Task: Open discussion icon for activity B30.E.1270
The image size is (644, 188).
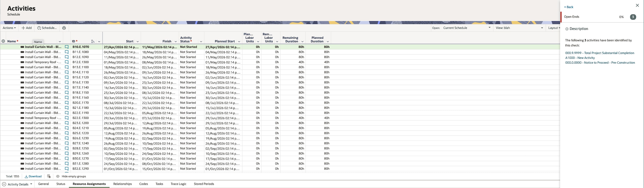Action: (67, 159)
